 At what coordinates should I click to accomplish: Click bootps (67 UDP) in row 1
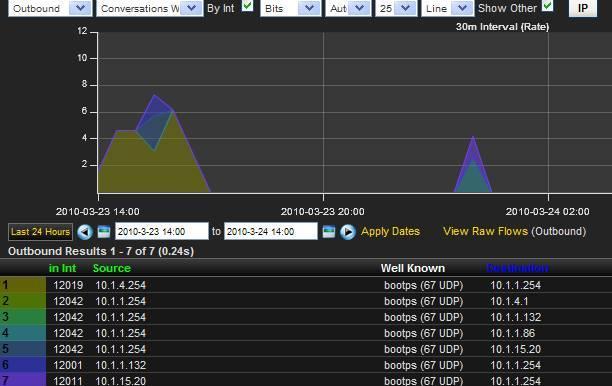tap(423, 285)
